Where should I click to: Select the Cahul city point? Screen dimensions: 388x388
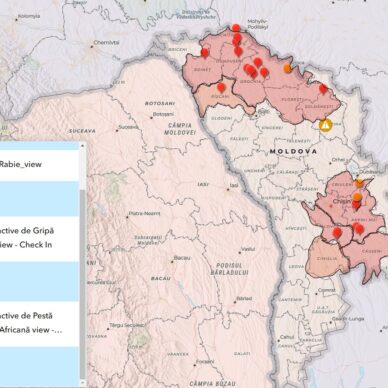279,341
